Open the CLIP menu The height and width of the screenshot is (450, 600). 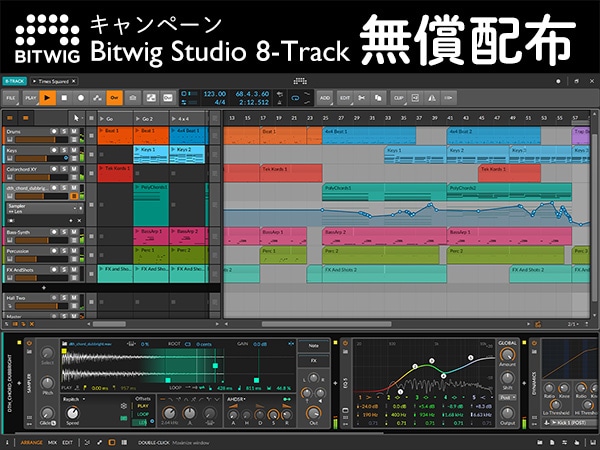(398, 98)
